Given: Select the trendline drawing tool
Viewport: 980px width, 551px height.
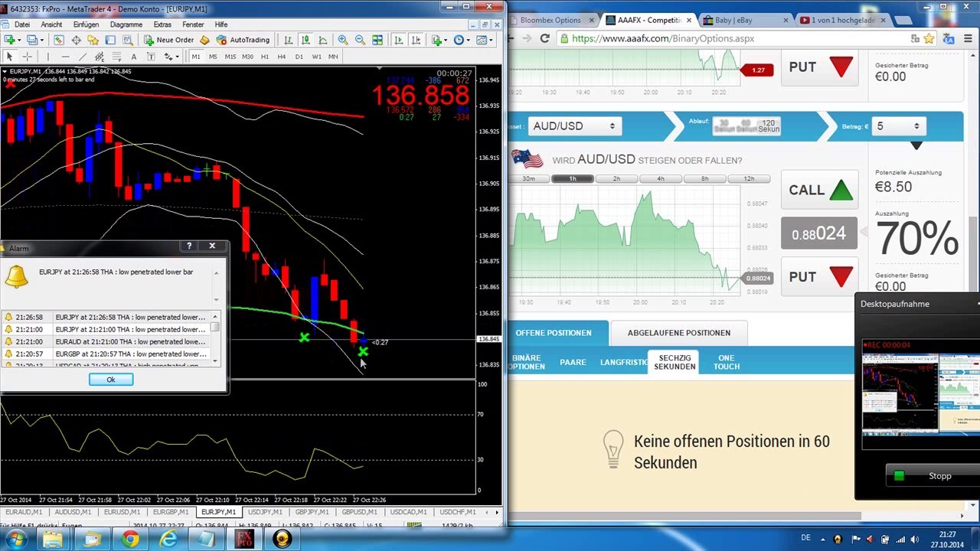Looking at the screenshot, I should 82,57.
